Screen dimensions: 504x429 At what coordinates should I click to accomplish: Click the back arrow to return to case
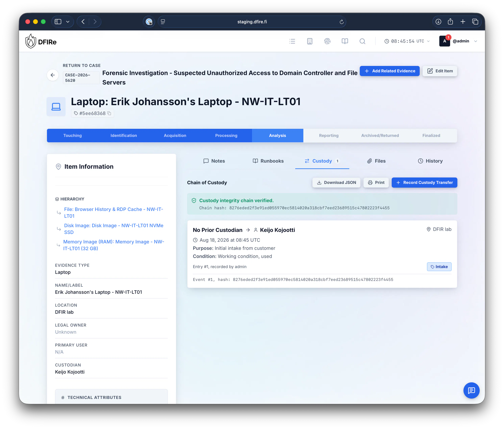point(53,75)
